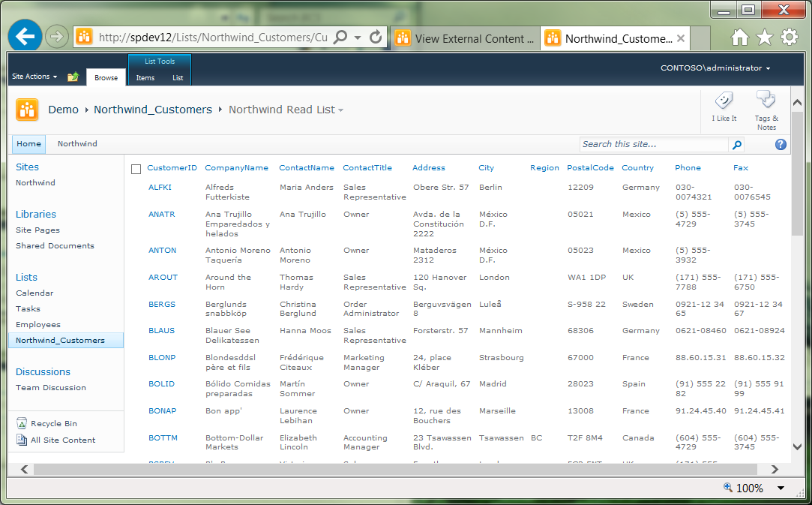Sort by the CompanyName column header
The width and height of the screenshot is (812, 505).
(x=237, y=168)
